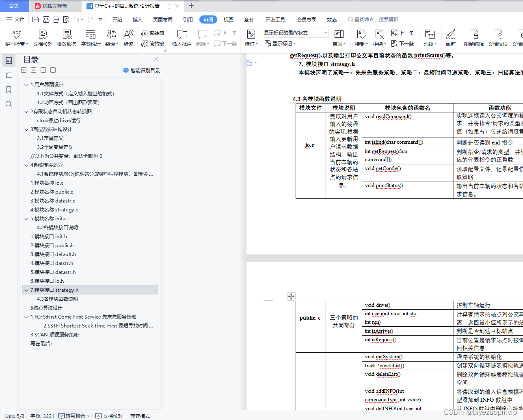This screenshot has height=420, width=523.
Task: Select the outline (目录) icon in left sidebar
Action: pos(9,60)
